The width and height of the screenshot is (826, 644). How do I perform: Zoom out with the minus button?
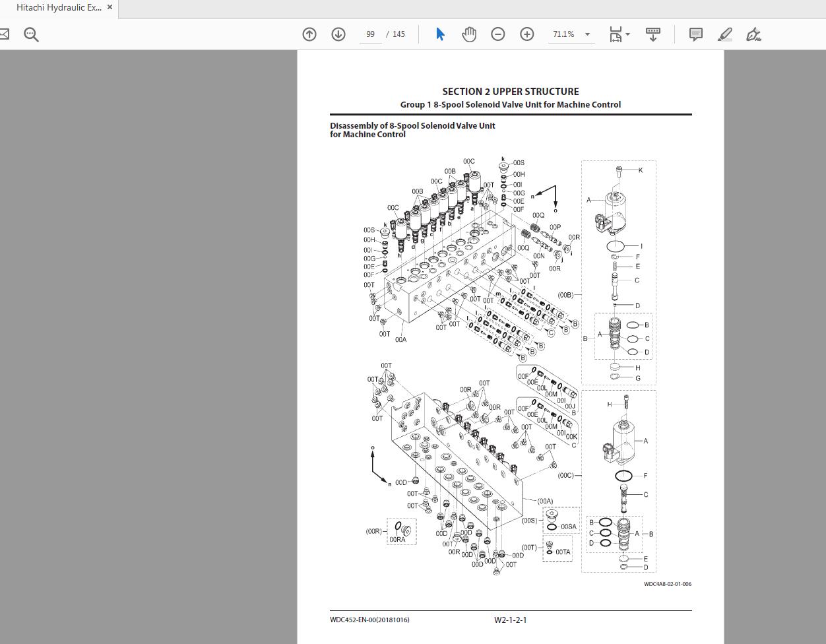click(498, 34)
